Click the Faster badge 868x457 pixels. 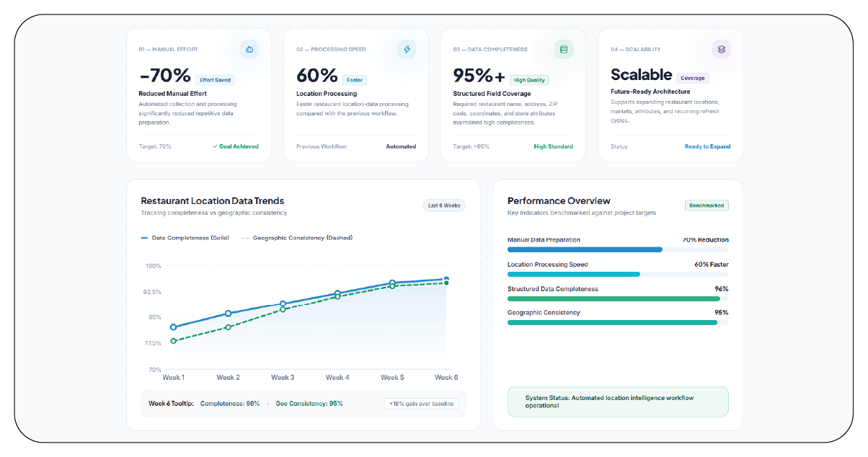coord(354,80)
